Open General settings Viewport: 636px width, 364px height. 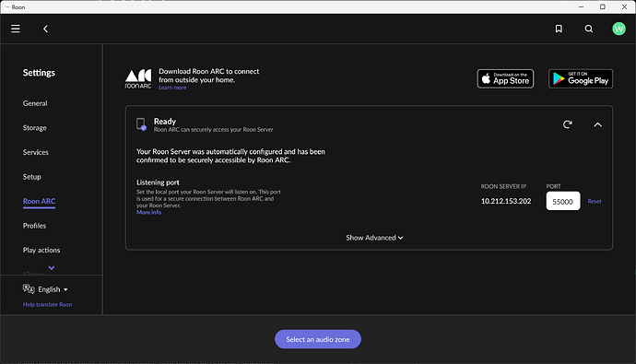[x=35, y=103]
